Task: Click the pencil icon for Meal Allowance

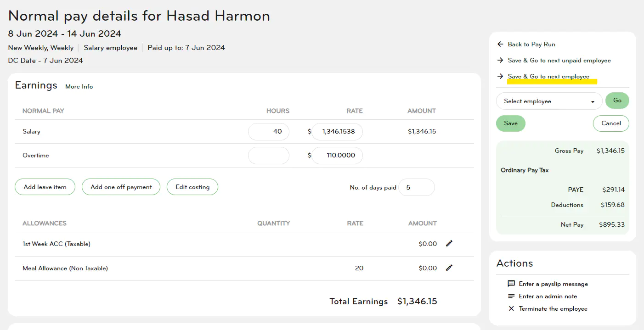Action: [449, 268]
